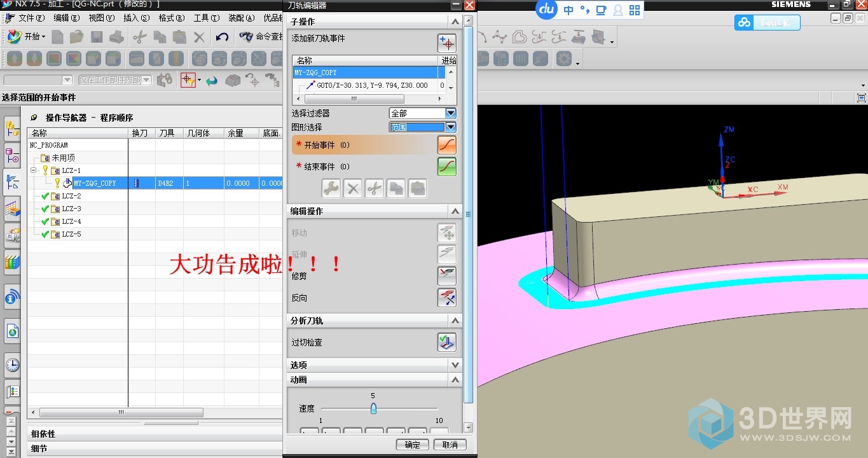Open the Format (格式) menu
Screen dimensions: 868x458
[171, 18]
